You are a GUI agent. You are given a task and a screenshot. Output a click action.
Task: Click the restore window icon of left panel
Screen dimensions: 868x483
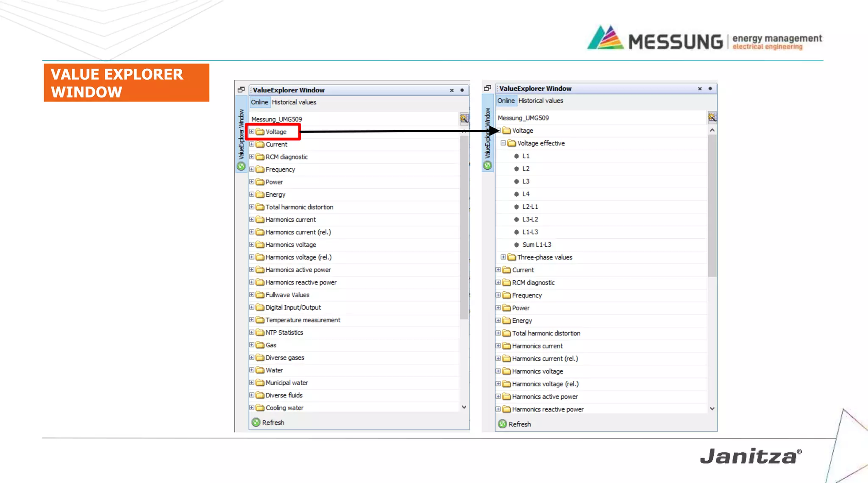click(x=241, y=89)
